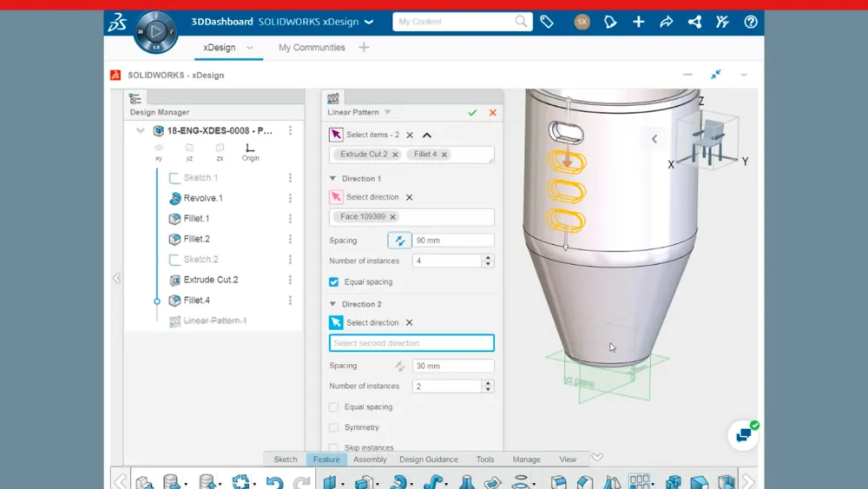Click the Linear Pattern panel icon tab
Image resolution: width=868 pixels, height=489 pixels.
(x=333, y=98)
